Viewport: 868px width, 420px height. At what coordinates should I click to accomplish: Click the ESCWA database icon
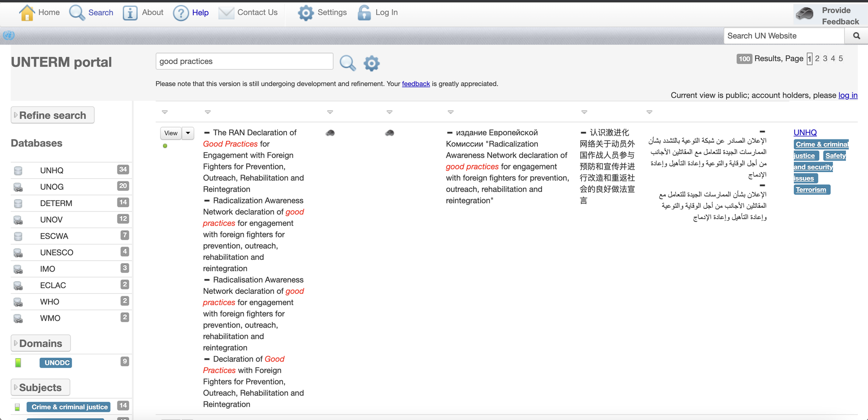click(18, 236)
